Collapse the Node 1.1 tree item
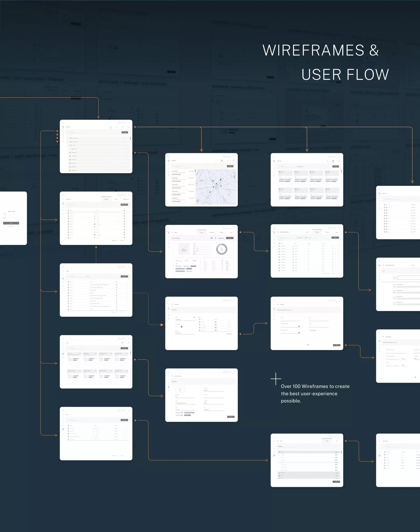 tap(69, 145)
